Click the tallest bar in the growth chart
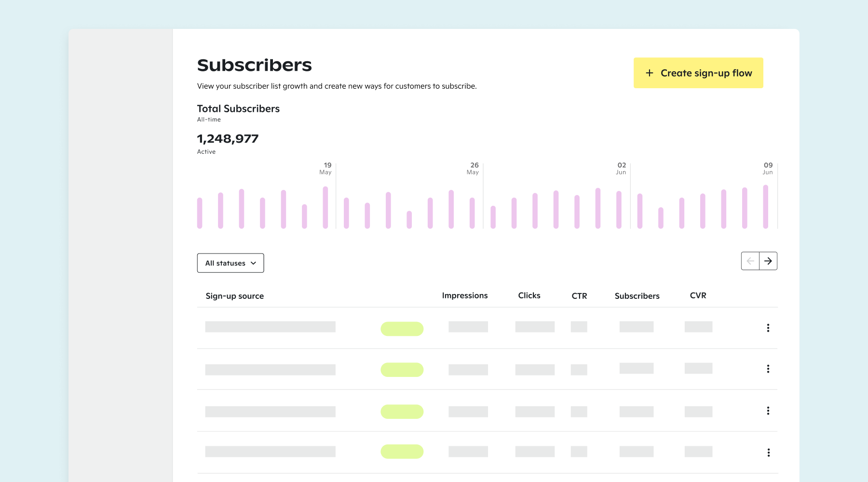 [766, 207]
